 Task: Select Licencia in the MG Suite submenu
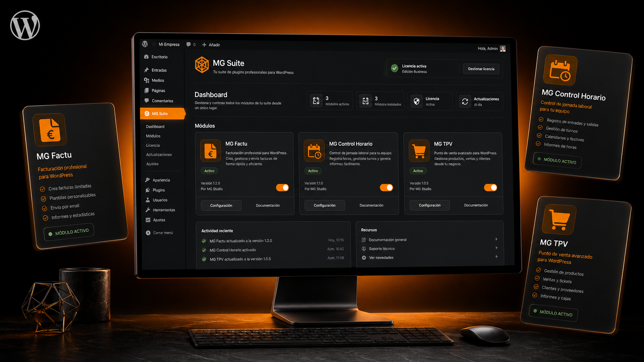tap(153, 145)
